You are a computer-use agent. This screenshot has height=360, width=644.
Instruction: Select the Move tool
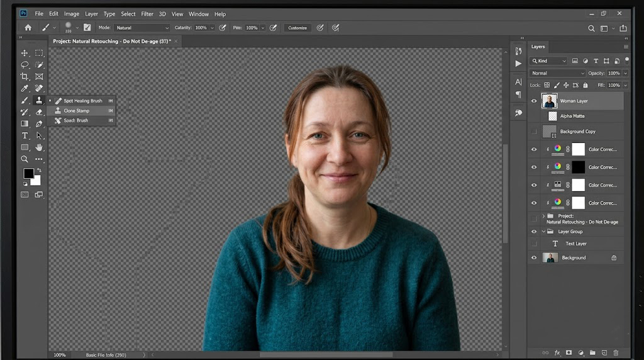tap(25, 53)
